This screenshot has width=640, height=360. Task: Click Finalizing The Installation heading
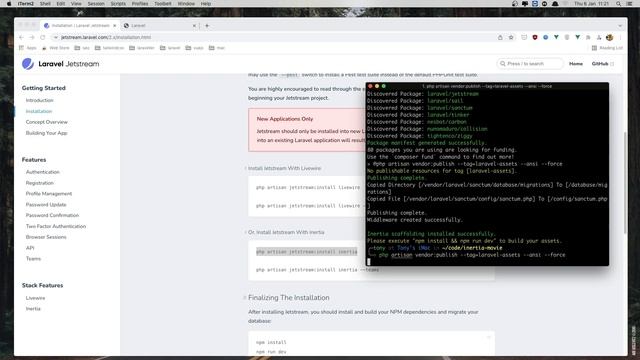coord(289,298)
